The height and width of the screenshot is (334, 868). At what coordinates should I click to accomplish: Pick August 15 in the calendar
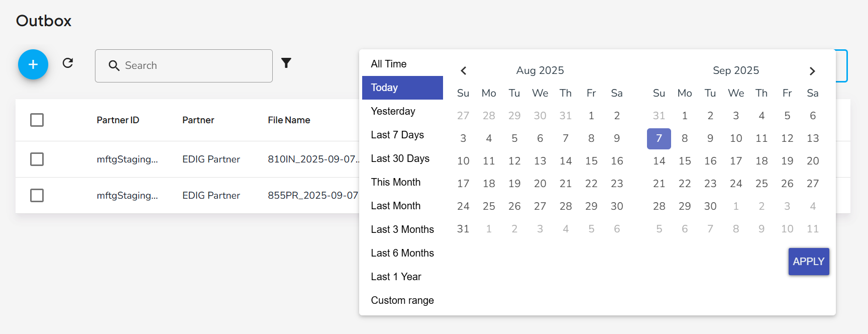point(591,161)
